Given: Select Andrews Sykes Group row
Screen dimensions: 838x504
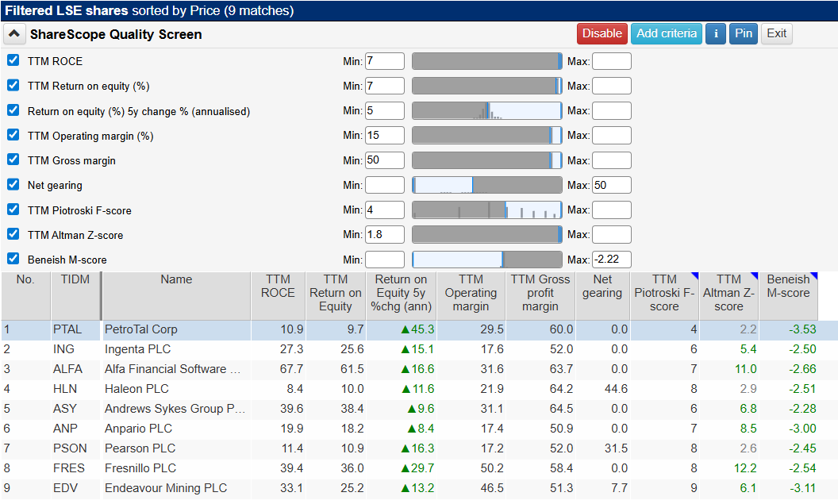Looking at the screenshot, I should pyautogui.click(x=419, y=409).
